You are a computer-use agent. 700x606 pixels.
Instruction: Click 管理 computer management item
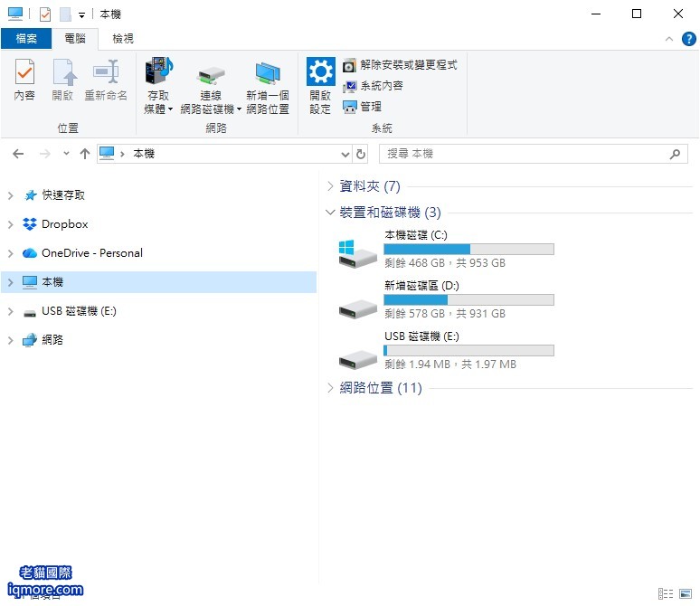coord(363,107)
